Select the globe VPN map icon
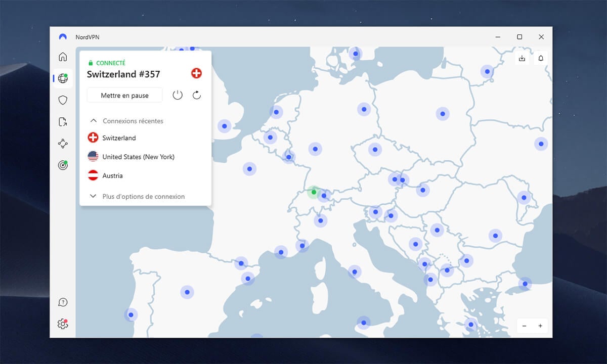Image resolution: width=607 pixels, height=364 pixels. tap(63, 78)
